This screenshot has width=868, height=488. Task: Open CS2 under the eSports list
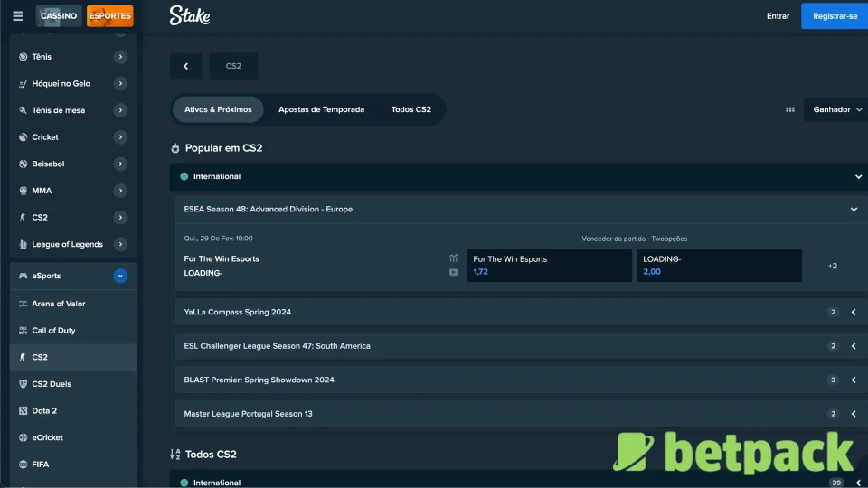pyautogui.click(x=73, y=358)
